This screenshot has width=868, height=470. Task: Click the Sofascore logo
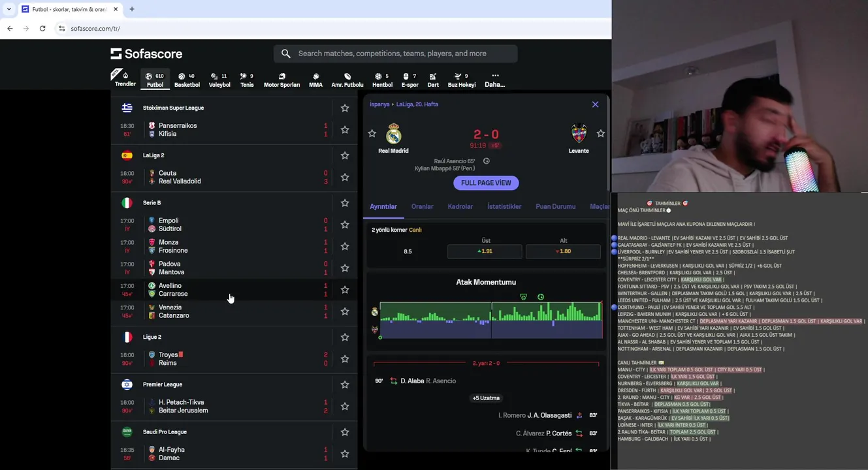click(x=146, y=54)
